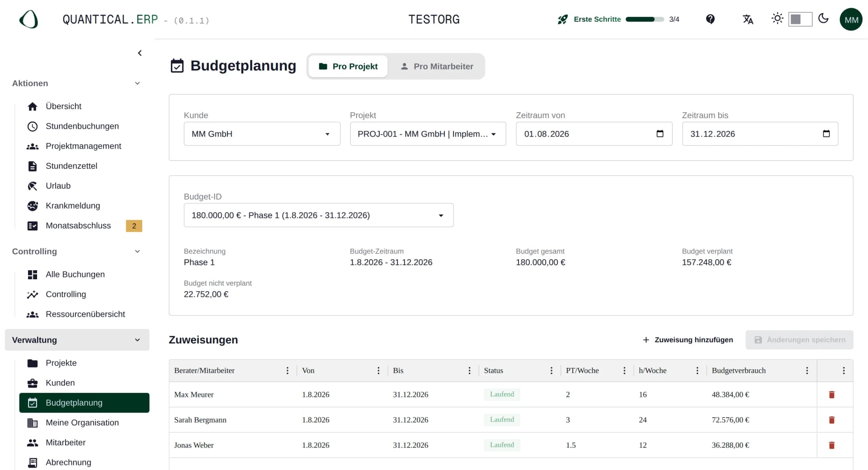This screenshot has height=470, width=868.
Task: Open the language translation icon
Action: point(748,19)
